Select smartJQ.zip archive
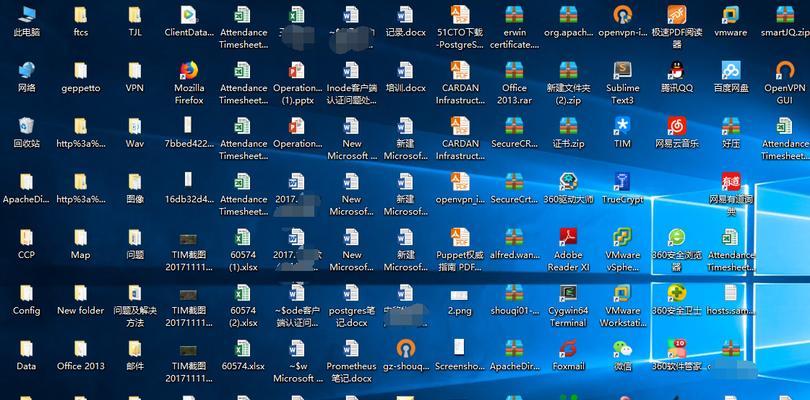 pyautogui.click(x=784, y=22)
